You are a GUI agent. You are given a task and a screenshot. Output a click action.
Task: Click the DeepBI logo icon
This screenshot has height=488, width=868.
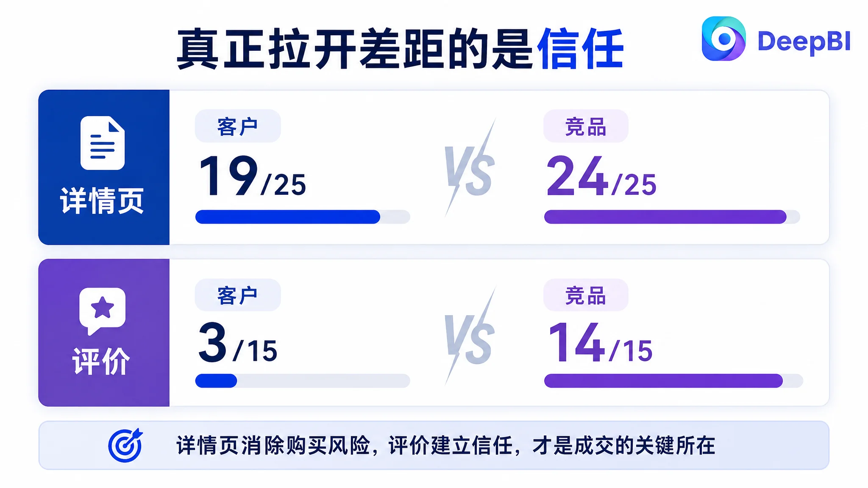723,39
